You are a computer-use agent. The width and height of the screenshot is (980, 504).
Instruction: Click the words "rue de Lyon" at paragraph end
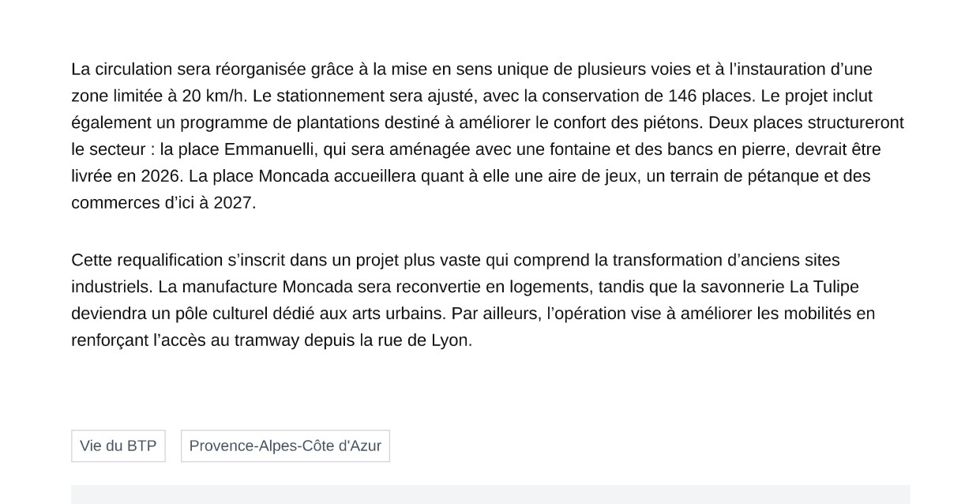(421, 340)
